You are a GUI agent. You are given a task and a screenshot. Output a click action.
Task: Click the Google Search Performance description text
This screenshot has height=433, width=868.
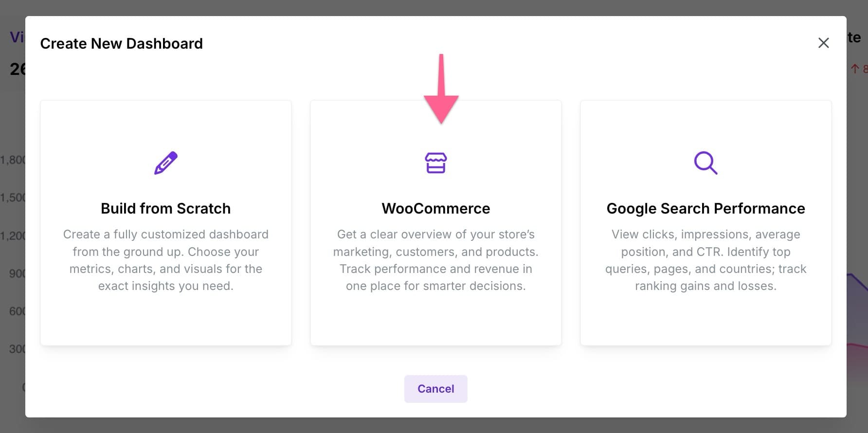pyautogui.click(x=705, y=260)
